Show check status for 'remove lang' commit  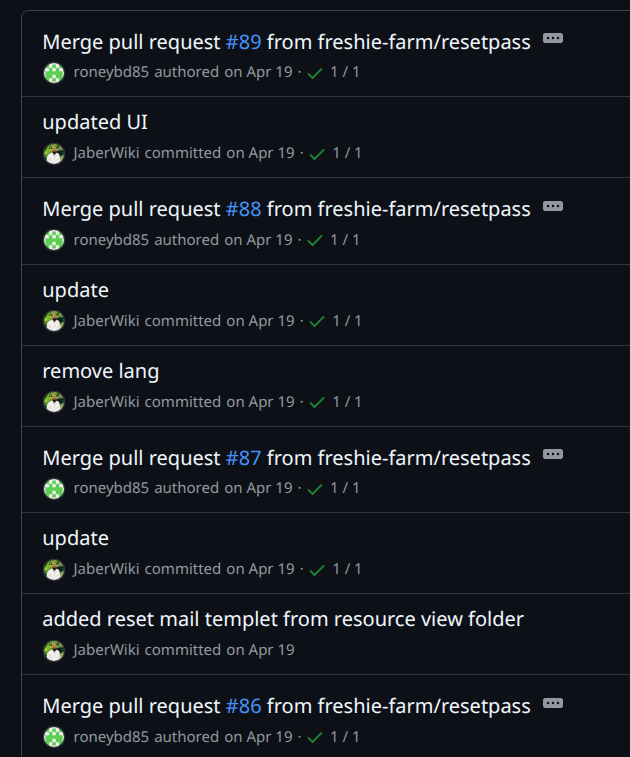(335, 402)
